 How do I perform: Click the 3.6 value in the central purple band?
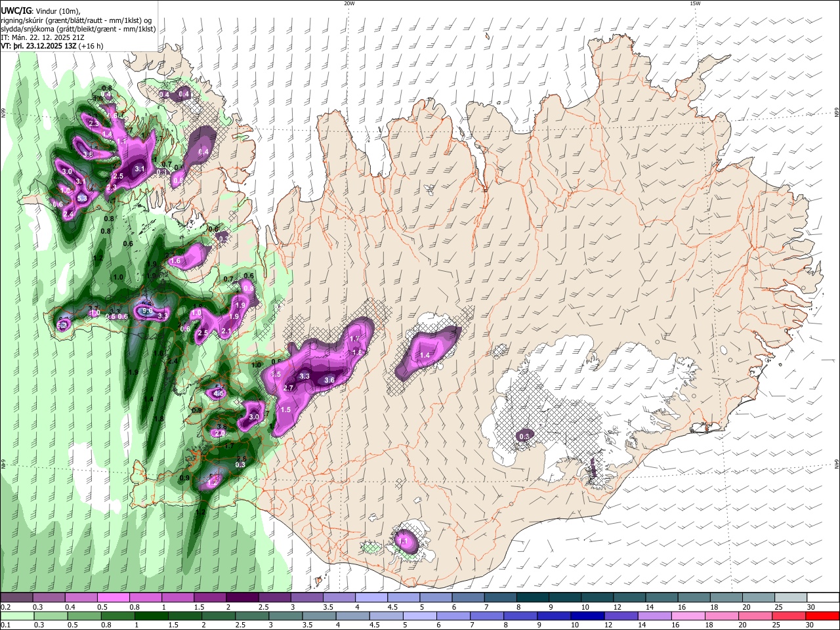point(330,380)
